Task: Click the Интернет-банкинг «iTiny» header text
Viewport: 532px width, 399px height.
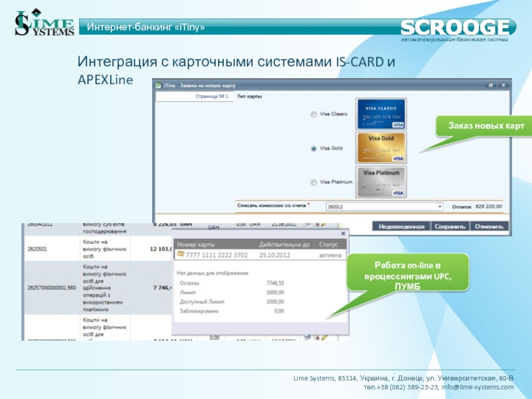Action: click(x=146, y=27)
